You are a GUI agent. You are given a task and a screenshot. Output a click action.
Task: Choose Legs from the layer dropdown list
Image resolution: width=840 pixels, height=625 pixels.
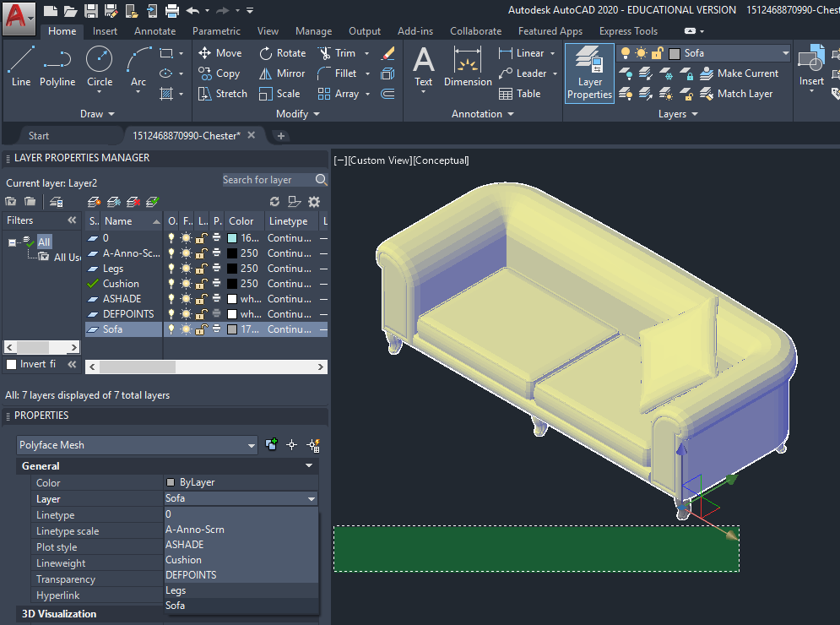point(176,590)
